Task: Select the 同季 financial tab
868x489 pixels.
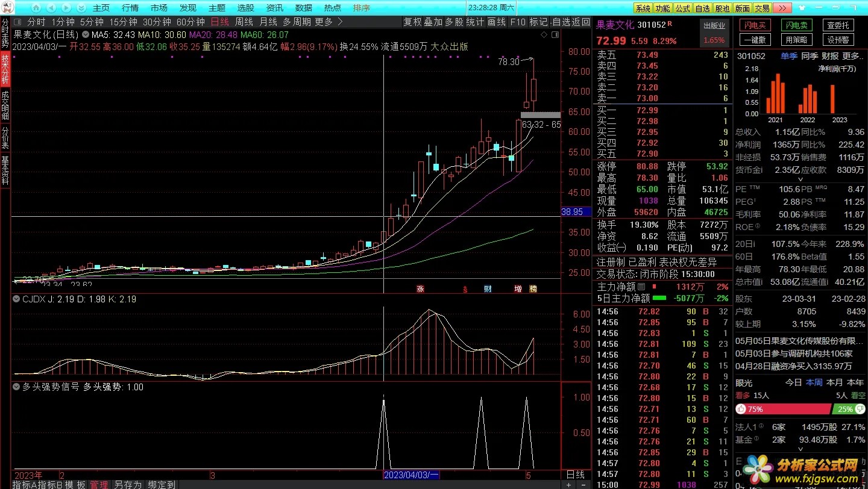Action: click(x=809, y=56)
